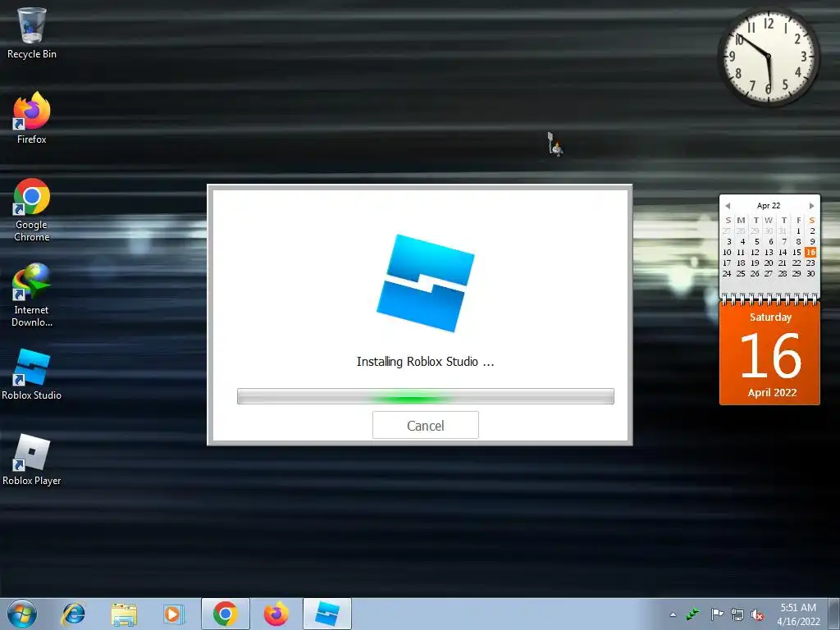Viewport: 840px width, 630px height.
Task: Click the network status tray icon
Action: (737, 614)
